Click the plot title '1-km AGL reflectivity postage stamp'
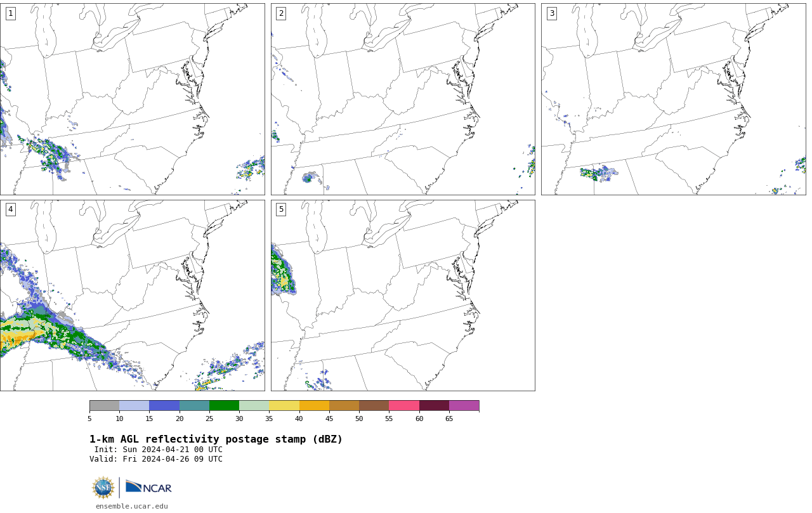This screenshot has width=812, height=513. click(x=216, y=439)
